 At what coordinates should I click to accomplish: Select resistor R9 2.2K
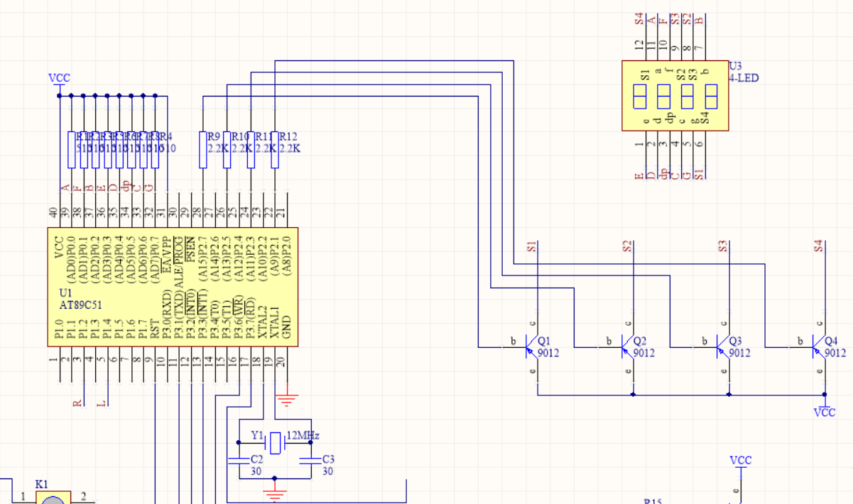tap(203, 150)
